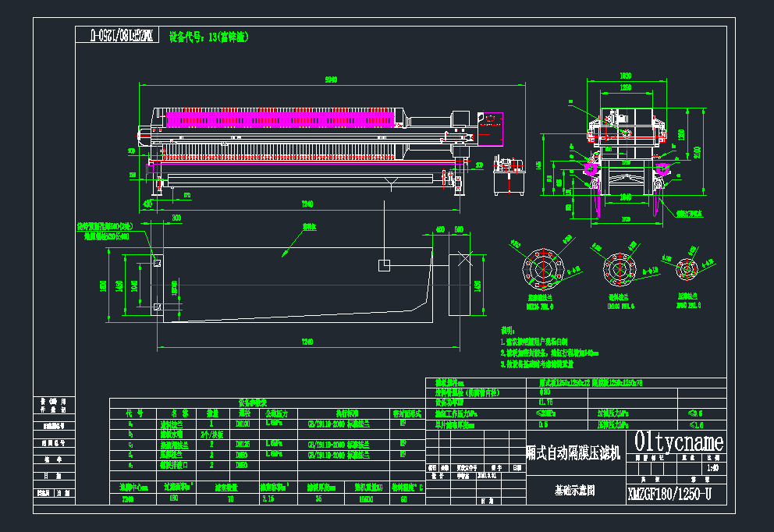Select the 1250 width dimension on end view
The image size is (774, 532).
(627, 87)
